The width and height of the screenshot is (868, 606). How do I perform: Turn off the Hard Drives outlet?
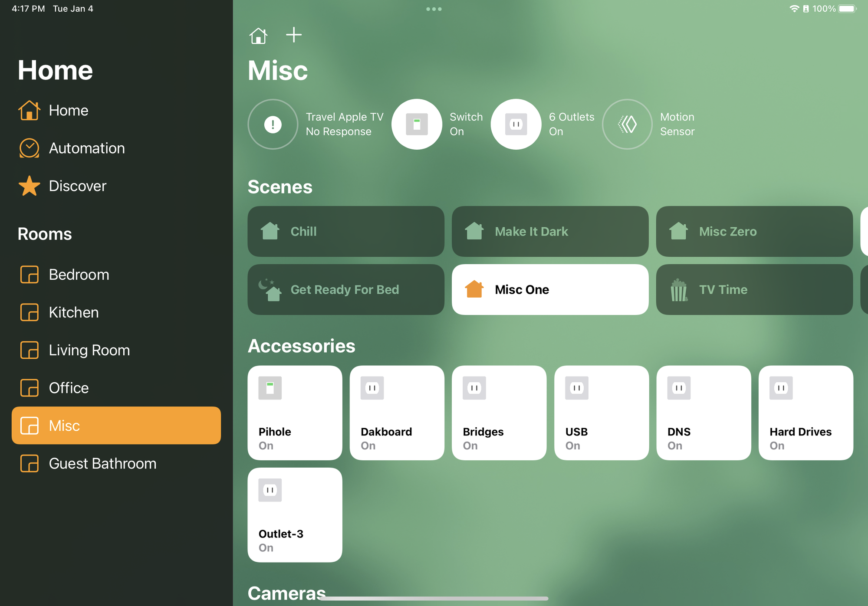click(806, 413)
